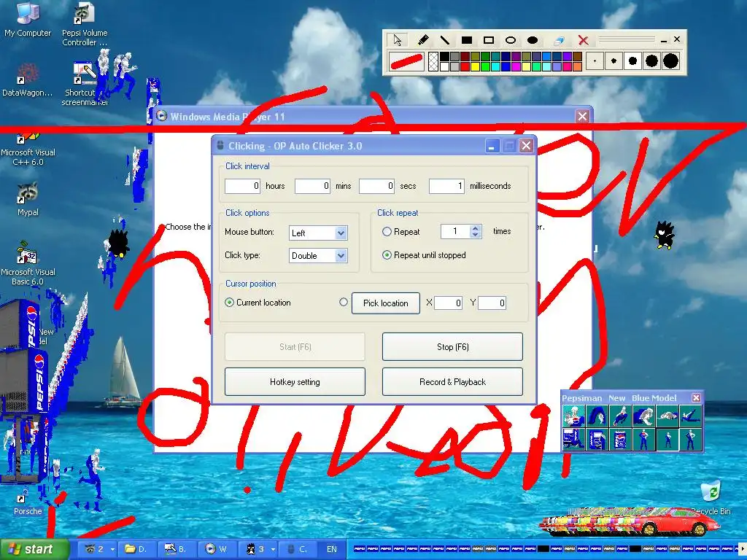
Task: Select the filled ellipse tool
Action: [533, 40]
